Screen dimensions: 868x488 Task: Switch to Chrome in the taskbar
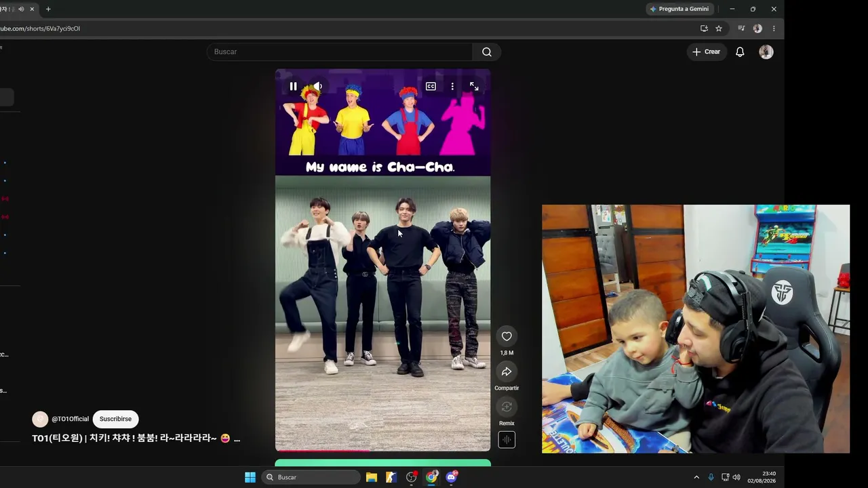pyautogui.click(x=431, y=477)
